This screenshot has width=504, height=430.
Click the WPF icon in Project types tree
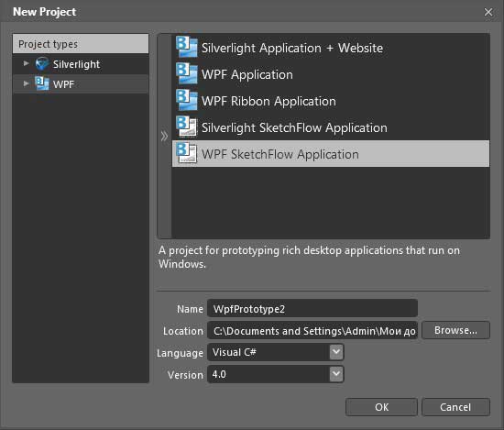[x=42, y=83]
